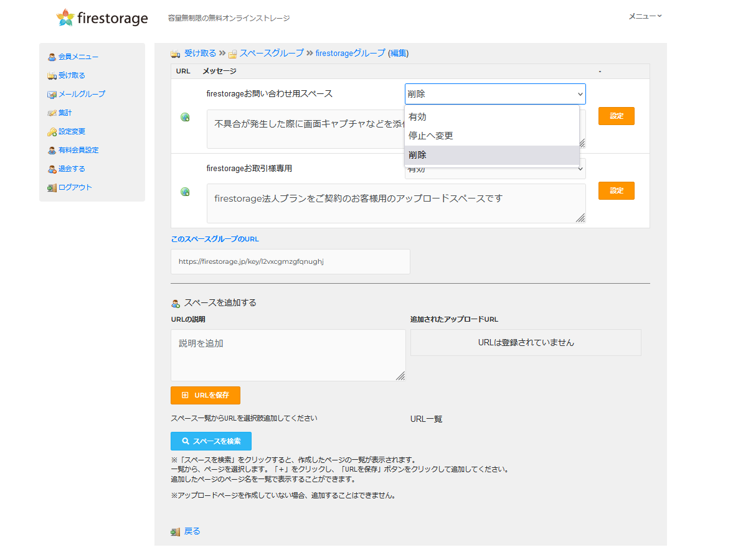Click the 戻る link

[x=192, y=531]
